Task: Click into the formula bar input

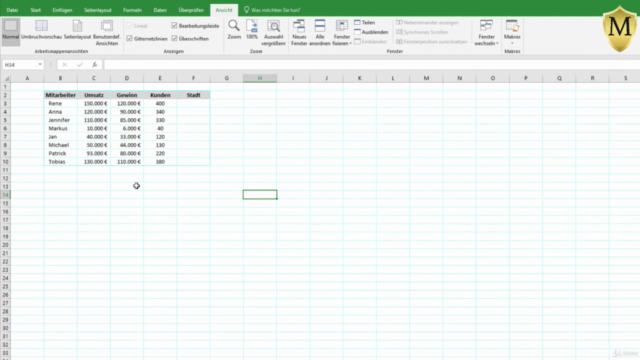Action: [x=371, y=64]
